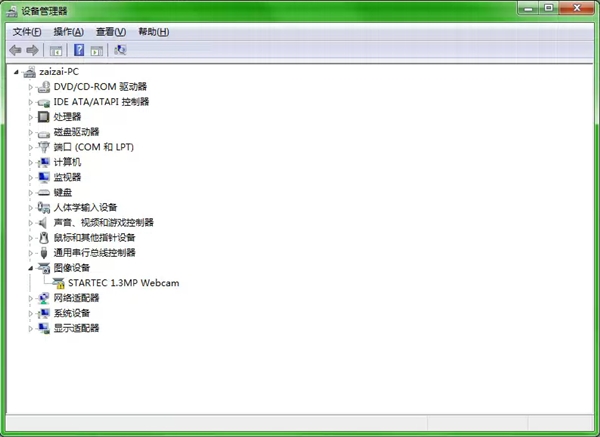Click the 处理器 processor icon
This screenshot has width=600, height=437.
43,117
